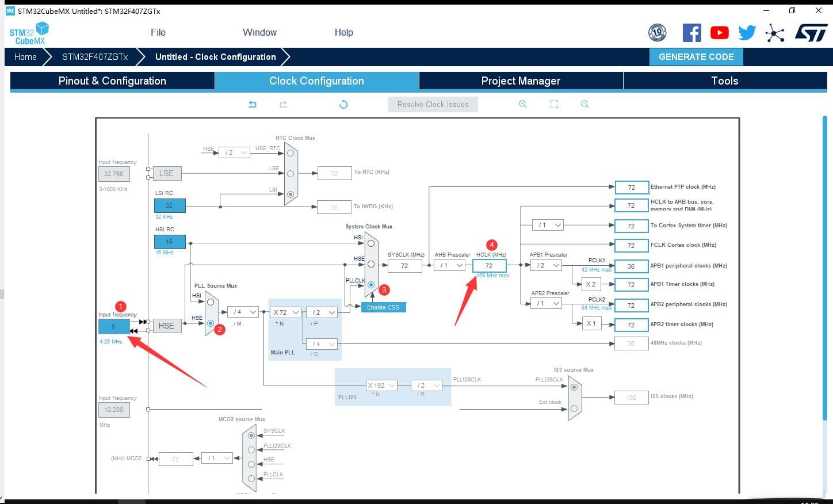Select HSE in System Clock Mux
The image size is (833, 504).
point(371,264)
